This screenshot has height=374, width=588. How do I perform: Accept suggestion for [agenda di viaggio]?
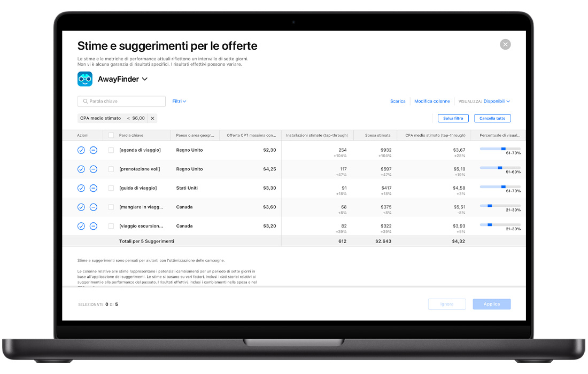(81, 150)
